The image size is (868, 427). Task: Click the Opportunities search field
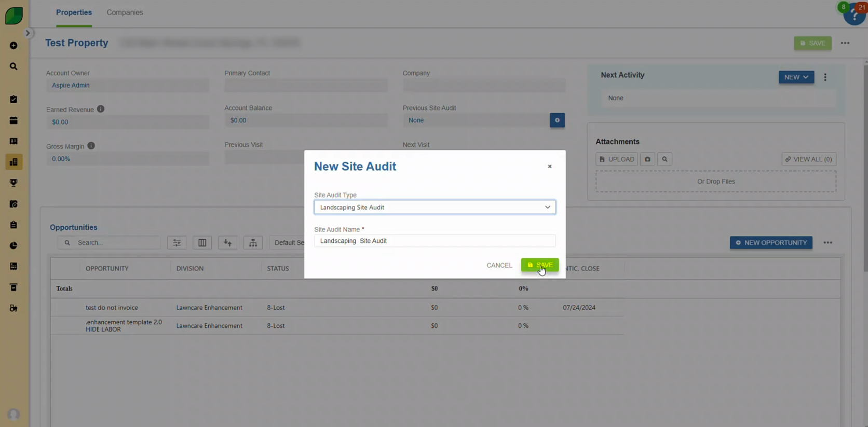tap(109, 242)
